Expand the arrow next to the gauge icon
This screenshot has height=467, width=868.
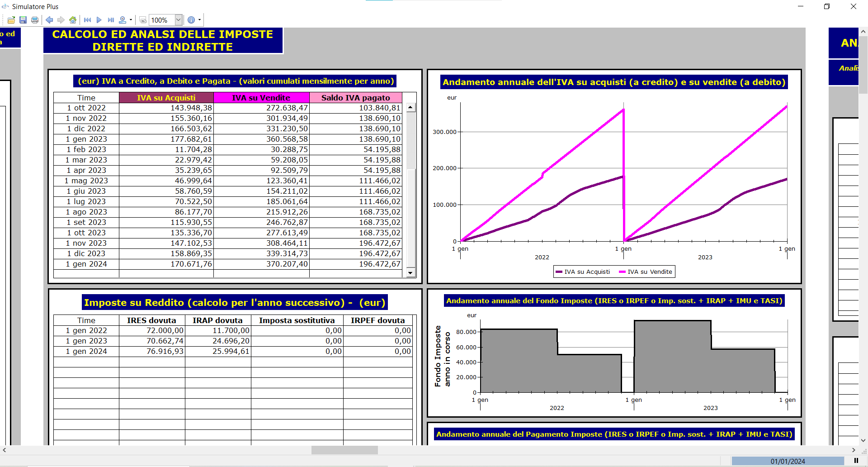[x=131, y=20]
